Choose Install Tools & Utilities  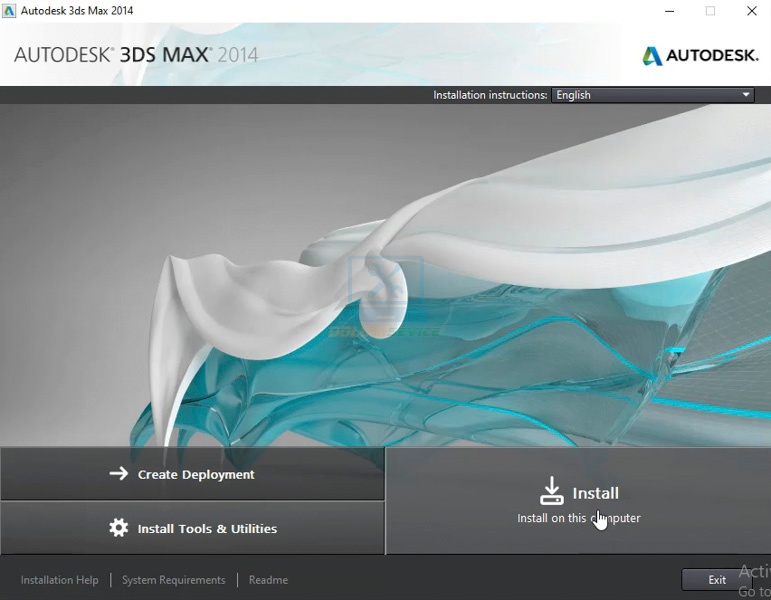click(192, 528)
